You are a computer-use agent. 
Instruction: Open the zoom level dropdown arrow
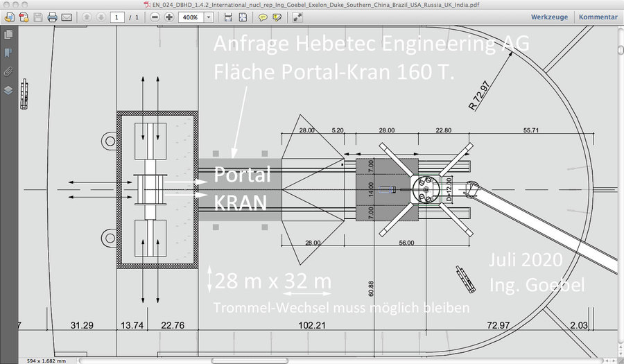[x=209, y=17]
